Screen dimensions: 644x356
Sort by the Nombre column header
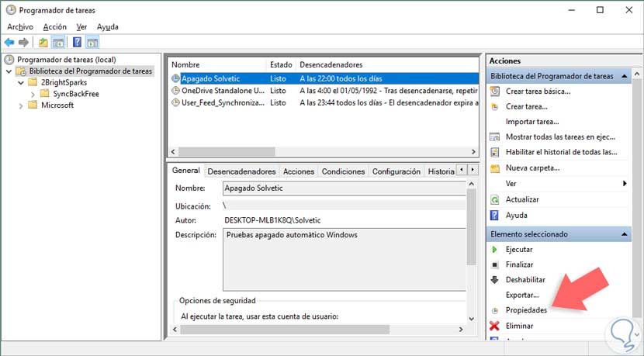(x=217, y=64)
